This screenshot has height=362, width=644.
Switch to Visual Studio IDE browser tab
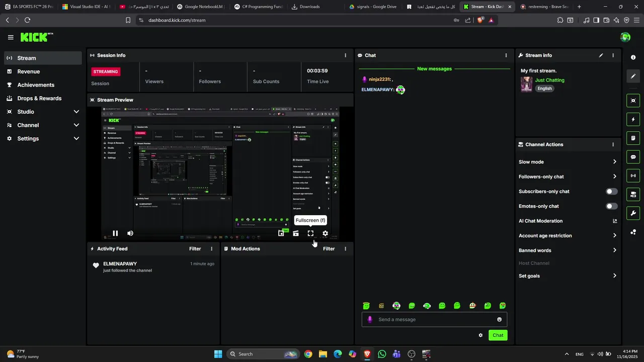pos(86,7)
